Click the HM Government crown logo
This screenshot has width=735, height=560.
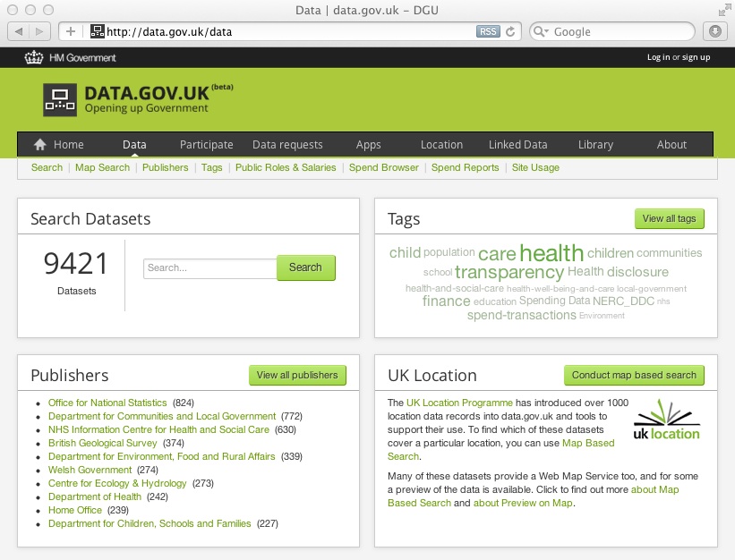click(34, 57)
